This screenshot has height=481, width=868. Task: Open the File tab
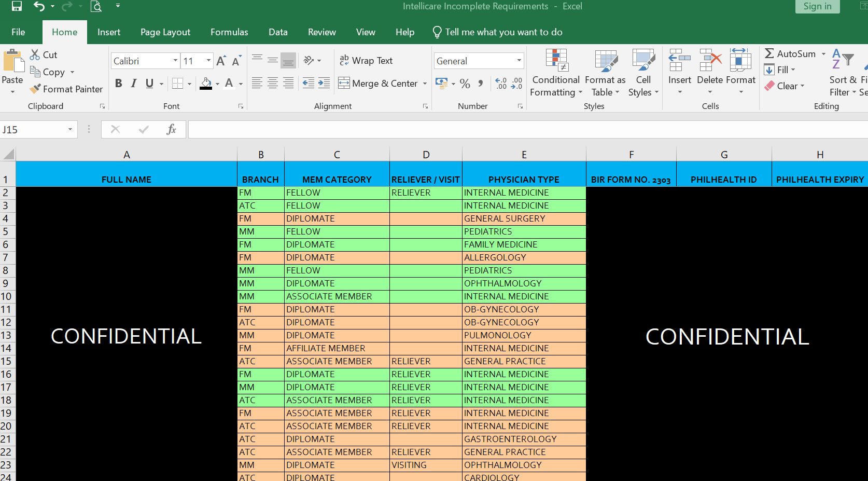18,32
